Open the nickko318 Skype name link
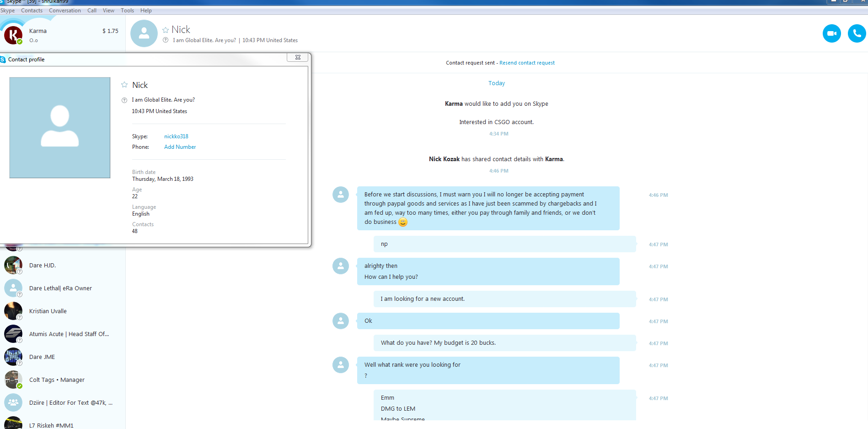This screenshot has height=429, width=868. (x=176, y=136)
